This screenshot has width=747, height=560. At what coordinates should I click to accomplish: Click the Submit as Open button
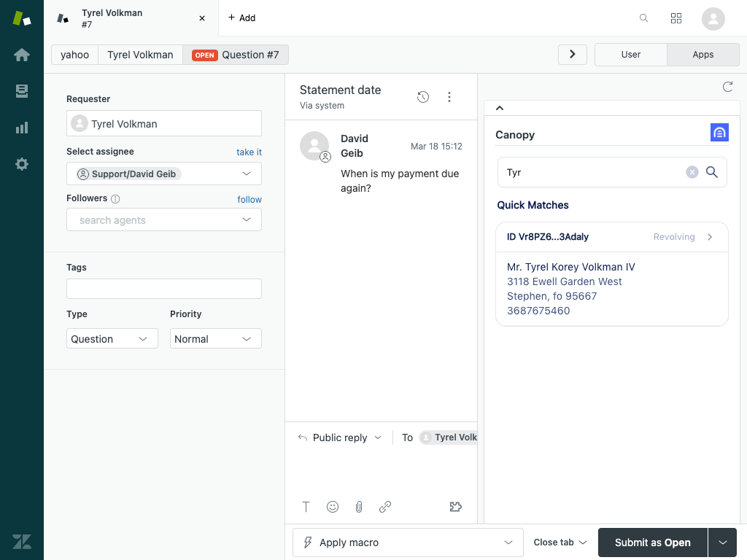pos(652,542)
